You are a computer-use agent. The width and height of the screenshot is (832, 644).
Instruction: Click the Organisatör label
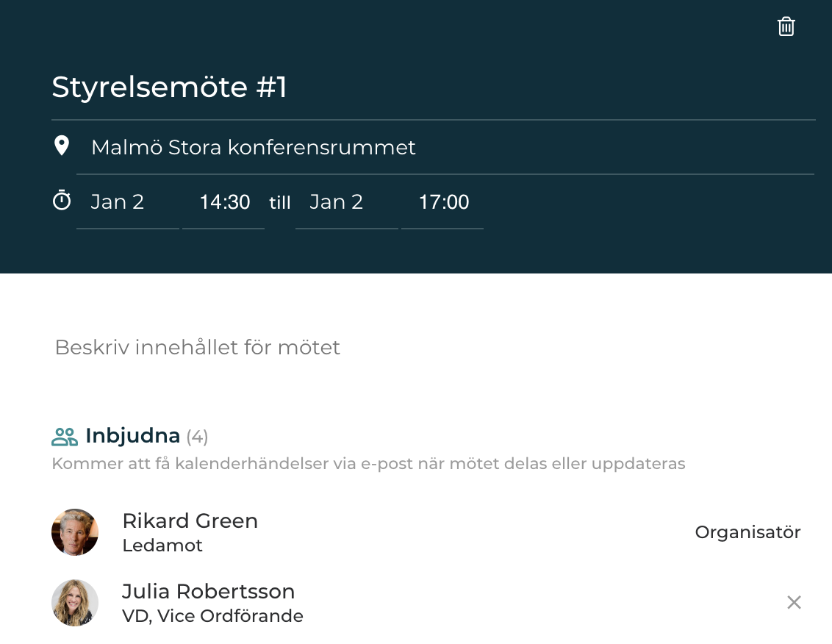click(x=747, y=532)
